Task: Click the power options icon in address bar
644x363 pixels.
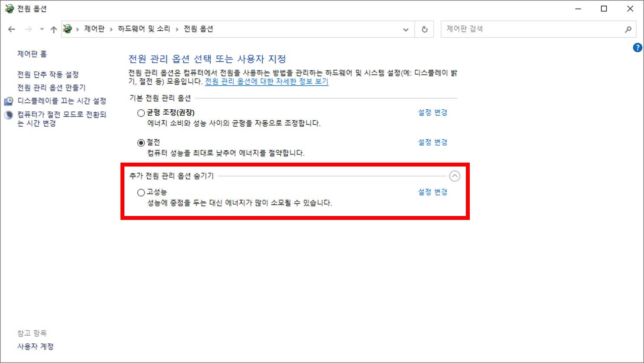Action: (x=68, y=29)
